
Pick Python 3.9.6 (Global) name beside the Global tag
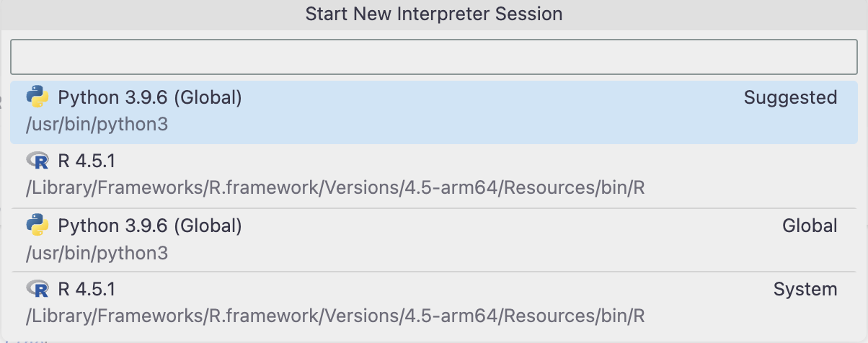[x=150, y=226]
